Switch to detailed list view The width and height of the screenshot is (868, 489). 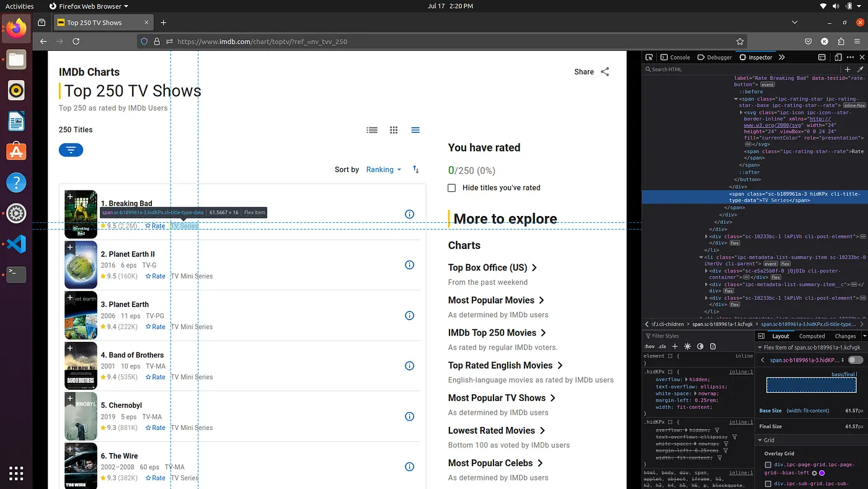point(372,130)
